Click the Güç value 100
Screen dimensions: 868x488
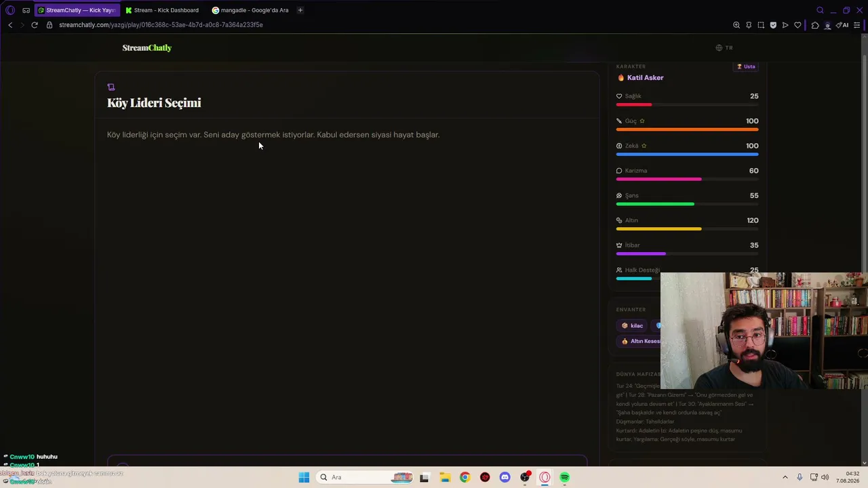click(x=752, y=121)
